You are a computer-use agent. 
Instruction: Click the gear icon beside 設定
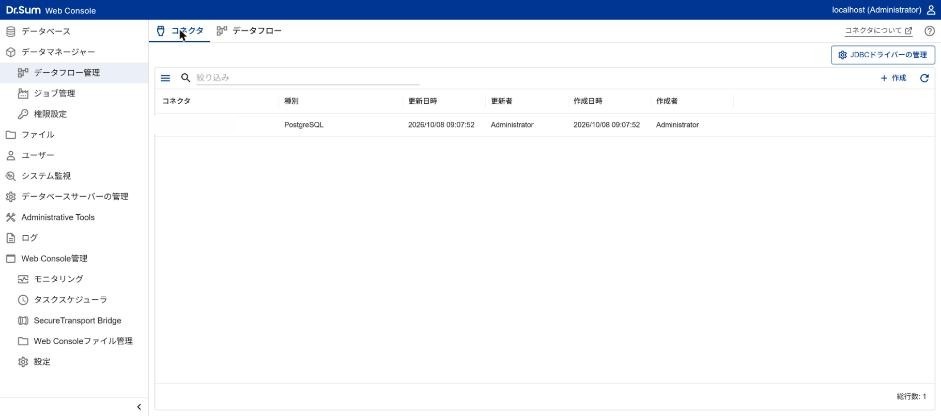23,362
